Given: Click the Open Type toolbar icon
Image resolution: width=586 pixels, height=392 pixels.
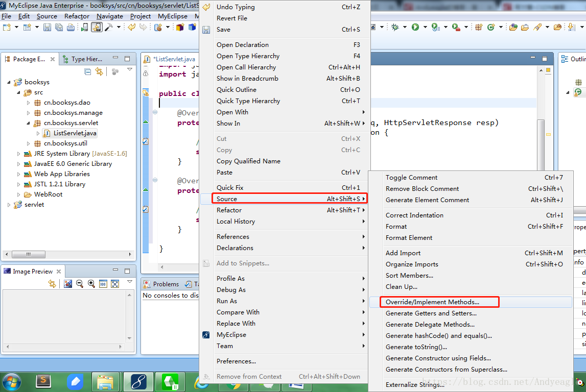Looking at the screenshot, I should 513,27.
